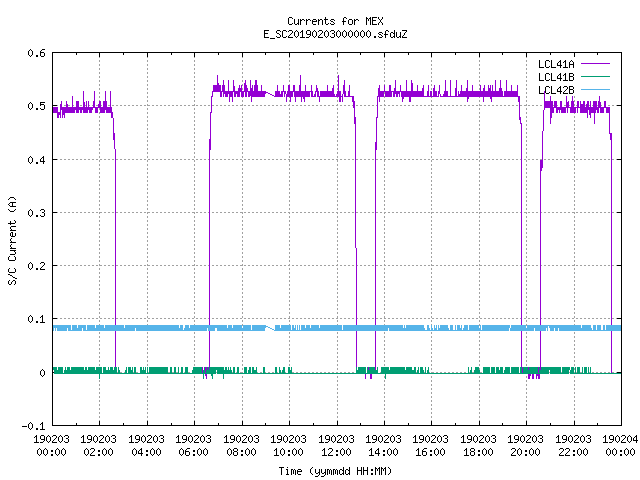This screenshot has height=480, width=640.
Task: Click the x-axis label 'Time (yymmdd HH:MM)'
Action: 335,471
